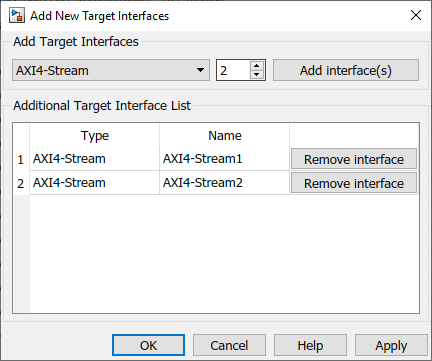The image size is (432, 361).
Task: Decrease interface count with down arrow
Action: tap(256, 75)
